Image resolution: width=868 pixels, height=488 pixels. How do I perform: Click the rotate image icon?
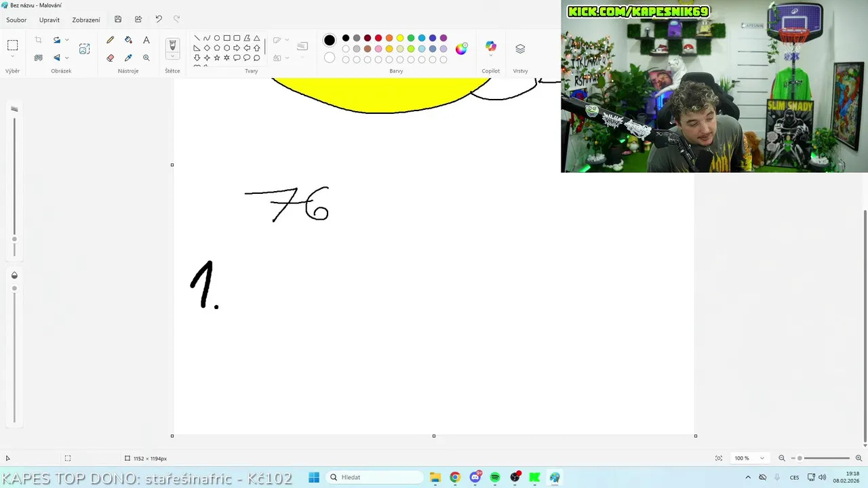tap(57, 40)
